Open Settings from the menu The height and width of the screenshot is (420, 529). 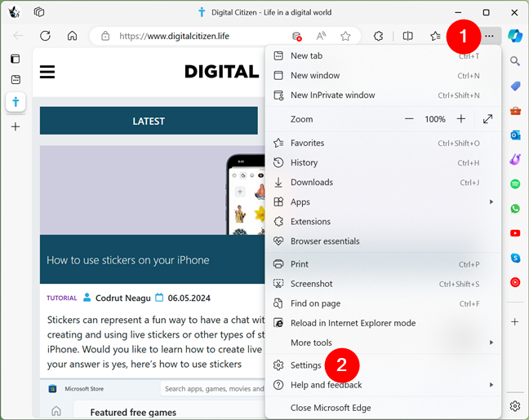coord(383,365)
